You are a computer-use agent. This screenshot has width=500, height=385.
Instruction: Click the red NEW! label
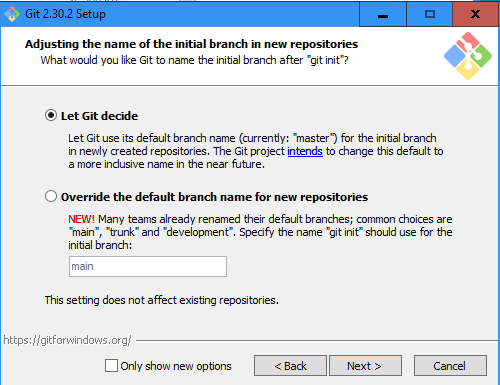pyautogui.click(x=81, y=219)
